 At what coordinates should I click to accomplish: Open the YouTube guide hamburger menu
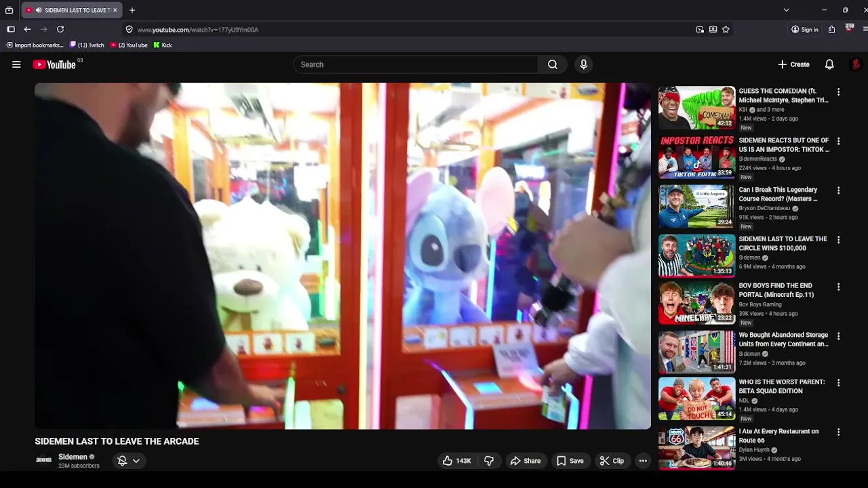(x=16, y=64)
